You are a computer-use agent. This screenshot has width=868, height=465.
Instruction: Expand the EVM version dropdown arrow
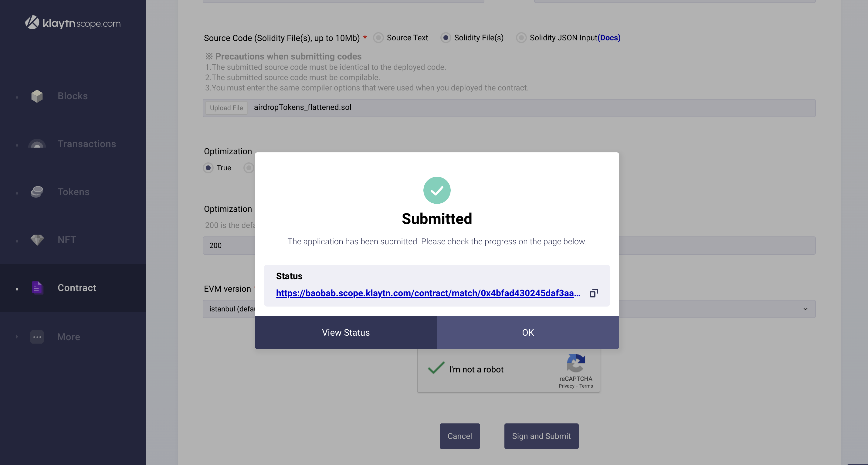point(805,309)
